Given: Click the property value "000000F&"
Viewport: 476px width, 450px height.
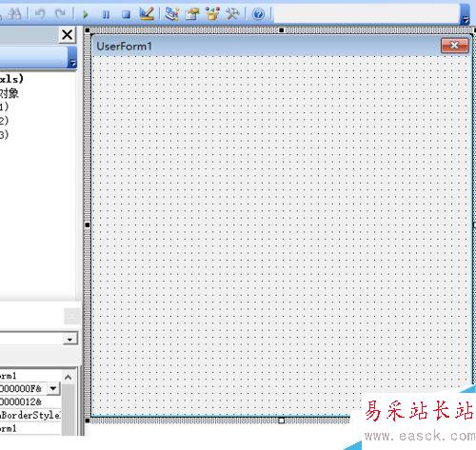Looking at the screenshot, I should coord(21,388).
